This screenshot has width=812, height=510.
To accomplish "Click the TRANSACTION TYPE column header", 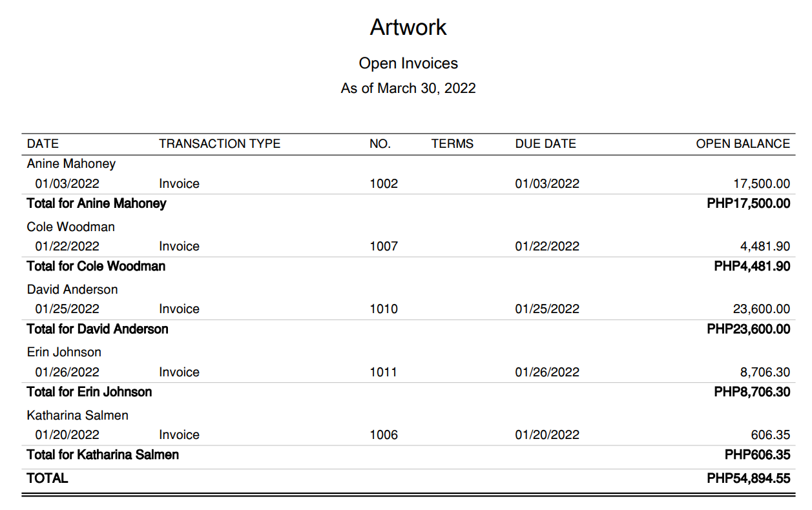I will click(220, 144).
